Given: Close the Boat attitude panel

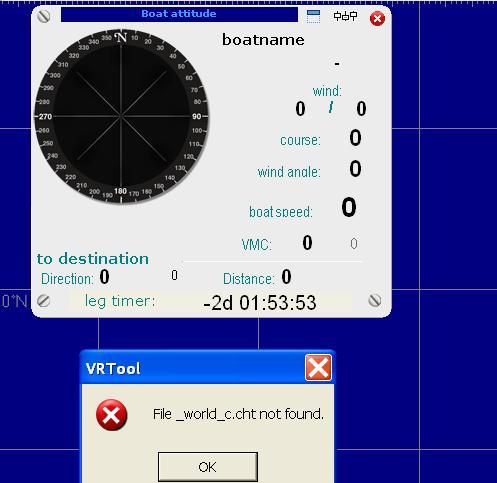Looking at the screenshot, I should (x=377, y=18).
